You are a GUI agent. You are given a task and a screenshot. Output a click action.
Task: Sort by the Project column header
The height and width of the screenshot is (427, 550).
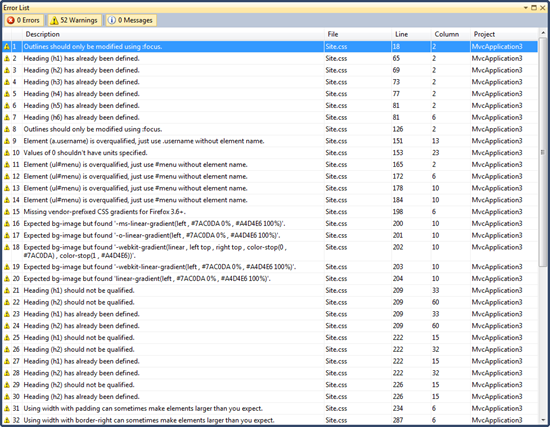[x=504, y=34]
